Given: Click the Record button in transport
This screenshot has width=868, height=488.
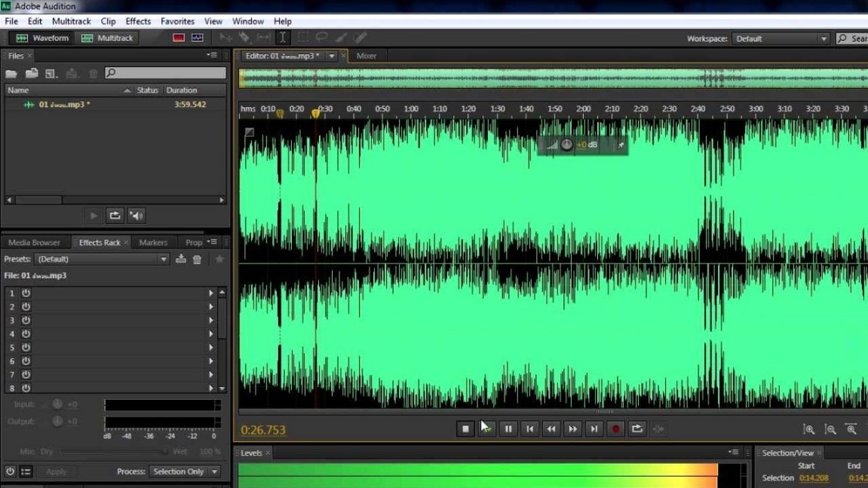Looking at the screenshot, I should click(x=615, y=428).
